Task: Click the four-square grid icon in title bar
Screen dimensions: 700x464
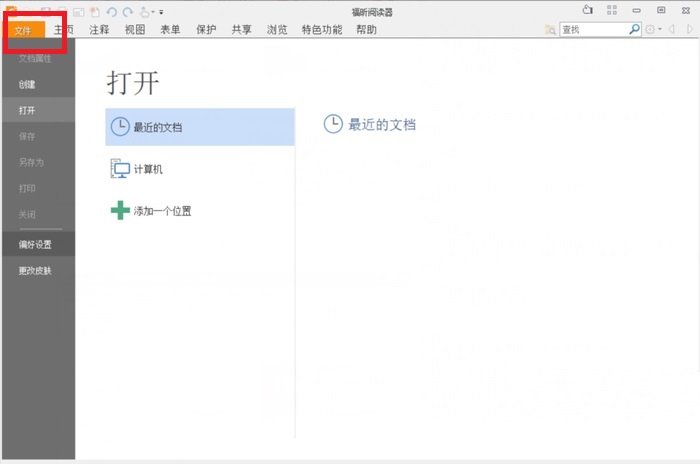Action: coord(612,10)
